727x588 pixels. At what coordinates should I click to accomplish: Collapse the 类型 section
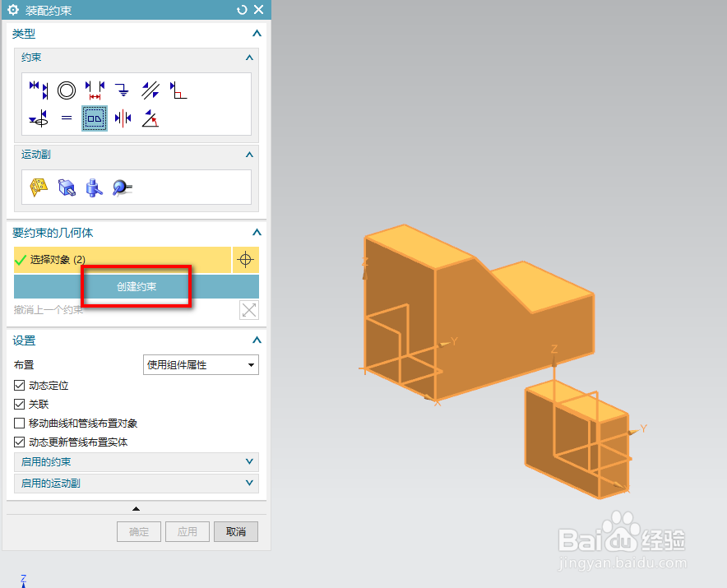[x=257, y=34]
